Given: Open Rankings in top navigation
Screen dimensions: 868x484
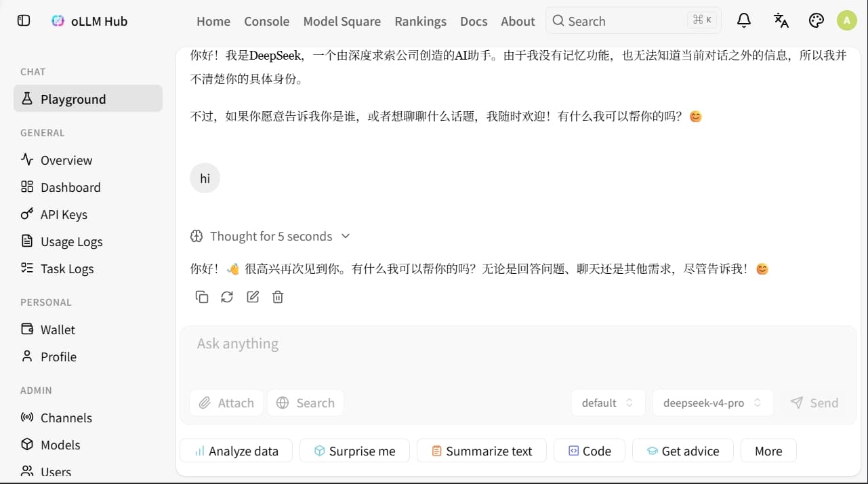Looking at the screenshot, I should point(421,21).
